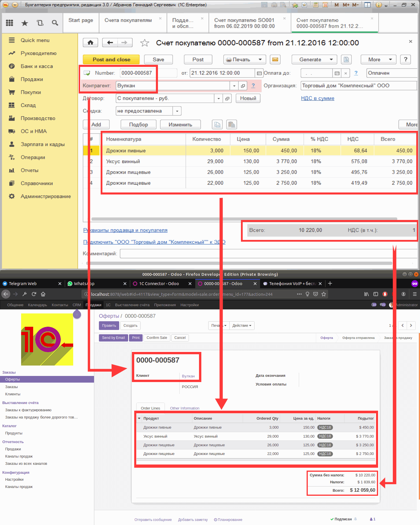Bookmark the page with Firefox star icon

pyautogui.click(x=324, y=294)
